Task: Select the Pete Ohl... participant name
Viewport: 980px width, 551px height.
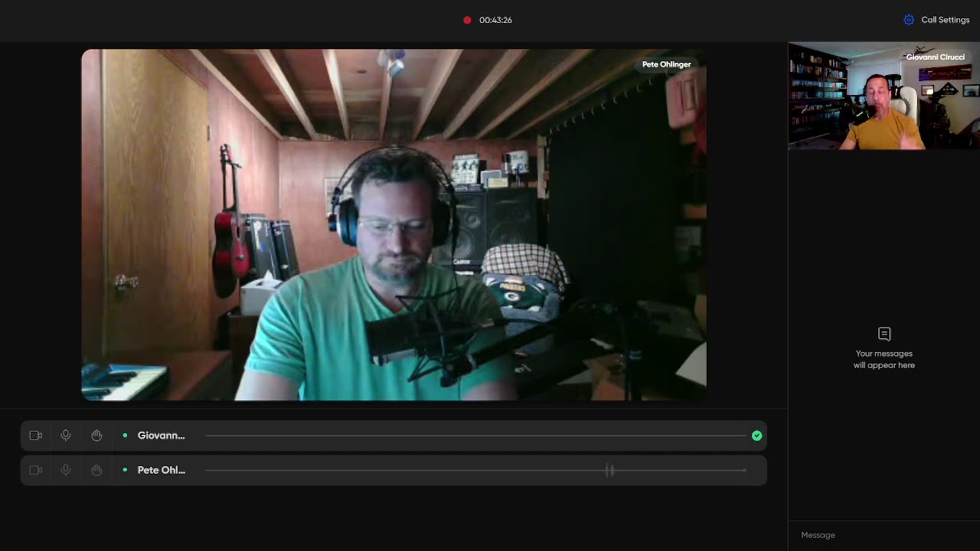Action: pos(161,470)
